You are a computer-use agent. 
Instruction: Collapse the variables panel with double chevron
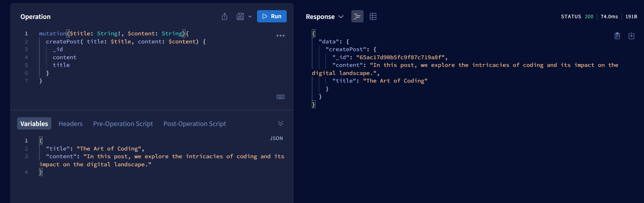pos(280,123)
